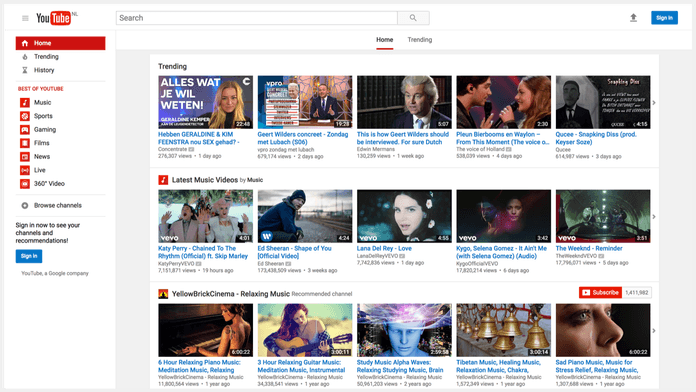Image resolution: width=696 pixels, height=392 pixels.
Task: Click the Live broadcast sidebar icon
Action: [x=25, y=170]
